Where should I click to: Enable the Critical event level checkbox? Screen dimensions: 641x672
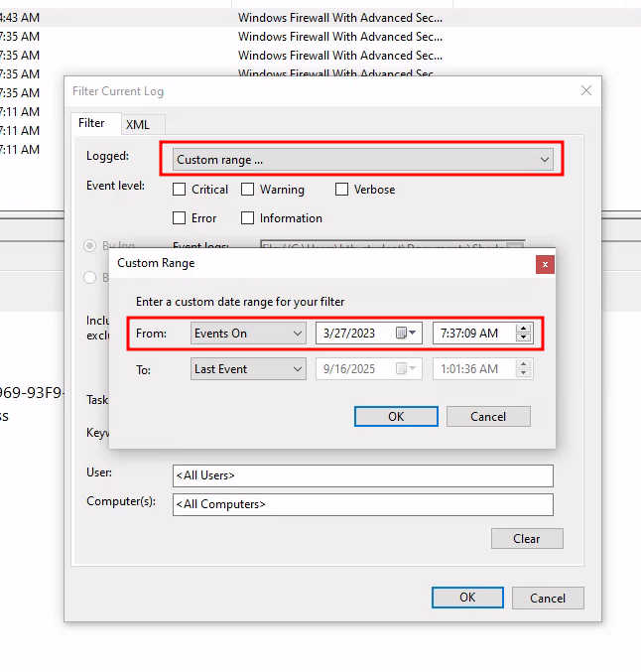(x=180, y=190)
